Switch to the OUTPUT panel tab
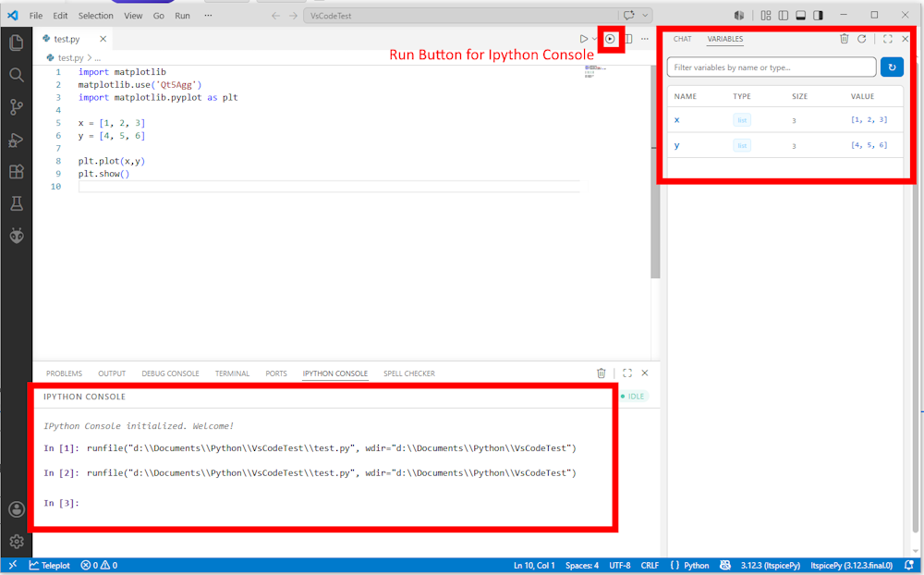 pos(112,373)
